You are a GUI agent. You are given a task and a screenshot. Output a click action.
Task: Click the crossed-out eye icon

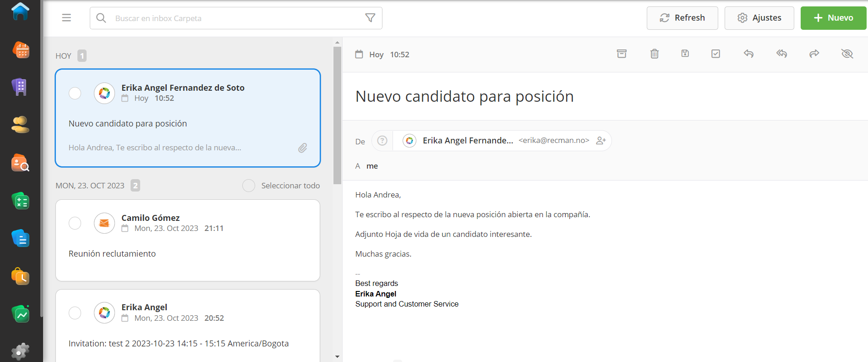847,54
